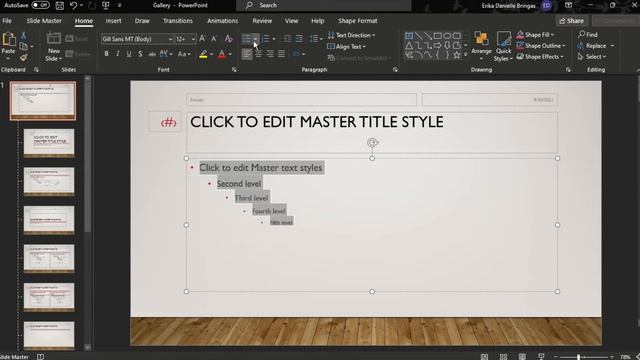
Task: Open Shape Effects options
Action: point(540,57)
